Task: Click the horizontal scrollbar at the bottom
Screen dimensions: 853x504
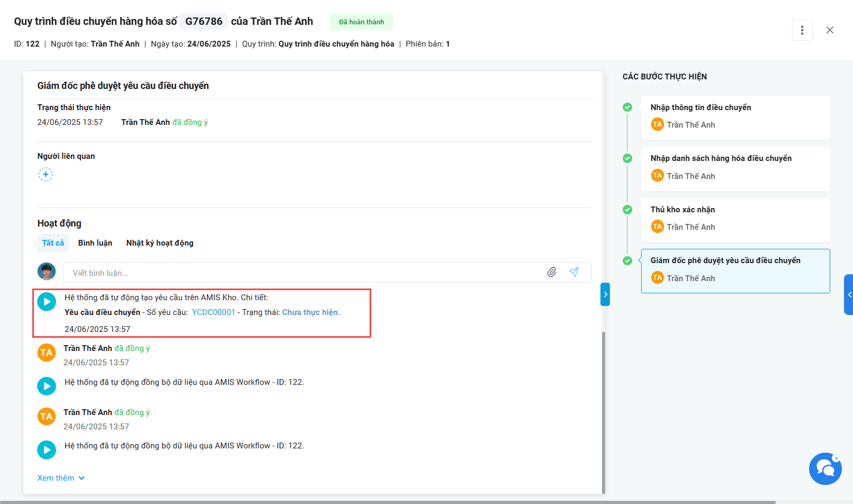Action: click(x=388, y=502)
